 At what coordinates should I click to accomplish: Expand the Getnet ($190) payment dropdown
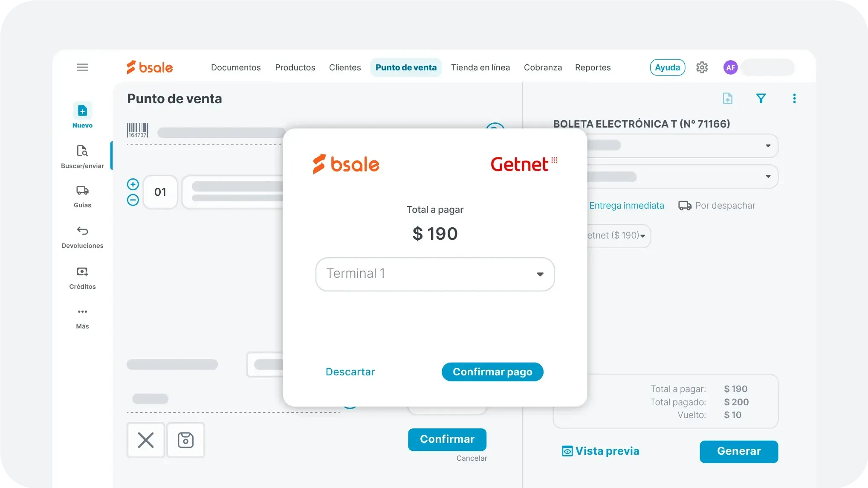(x=615, y=235)
